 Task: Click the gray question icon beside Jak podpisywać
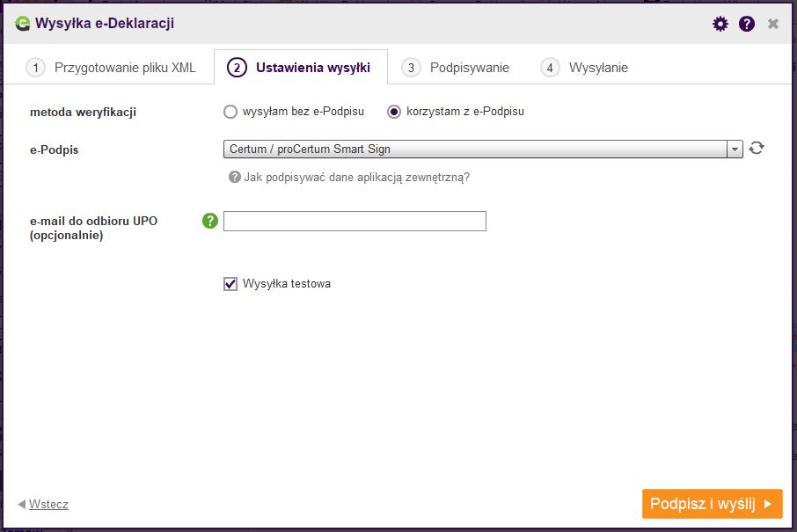tap(234, 177)
